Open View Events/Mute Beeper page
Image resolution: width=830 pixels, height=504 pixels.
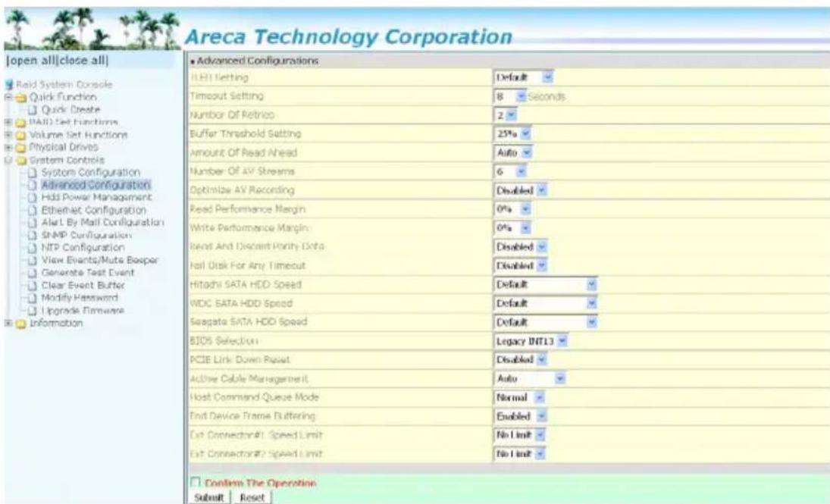[x=99, y=260]
